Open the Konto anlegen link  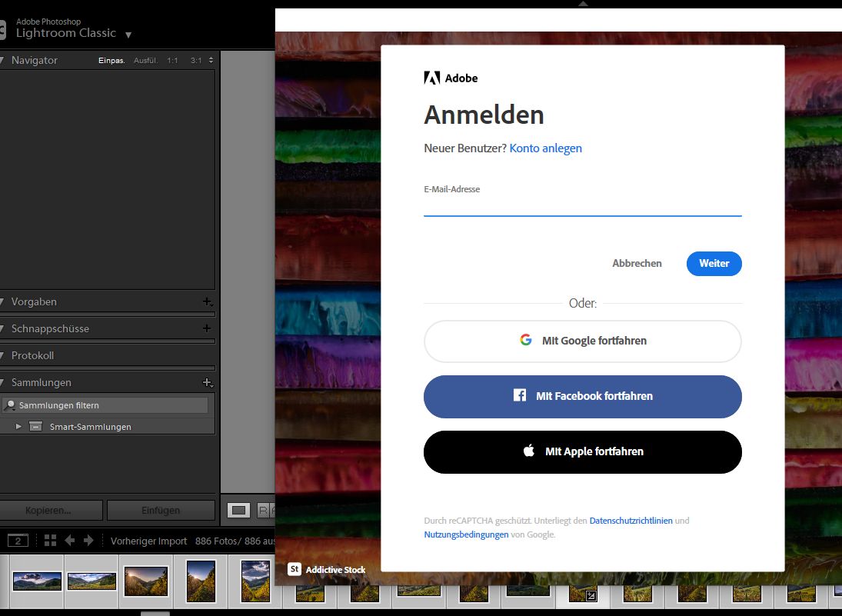[545, 148]
